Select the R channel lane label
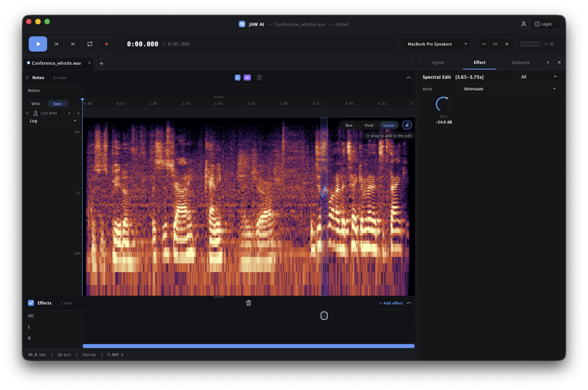 29,338
